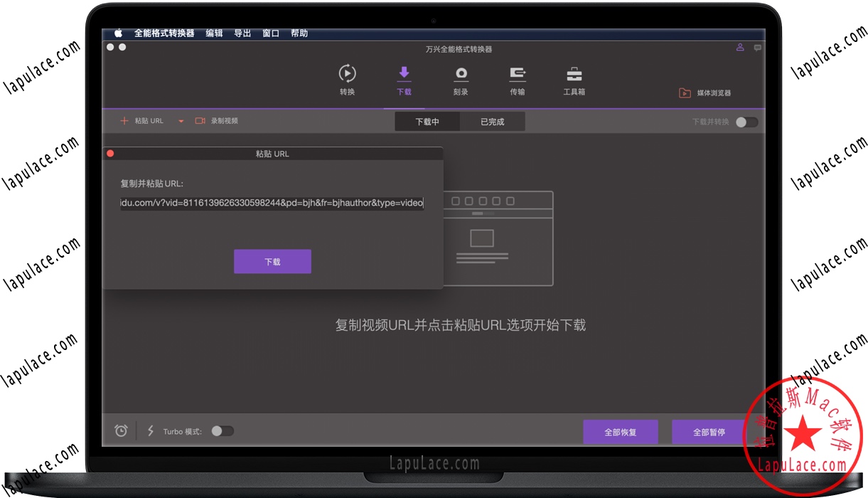Open the feedback message icon top right
The height and width of the screenshot is (498, 868).
[756, 47]
